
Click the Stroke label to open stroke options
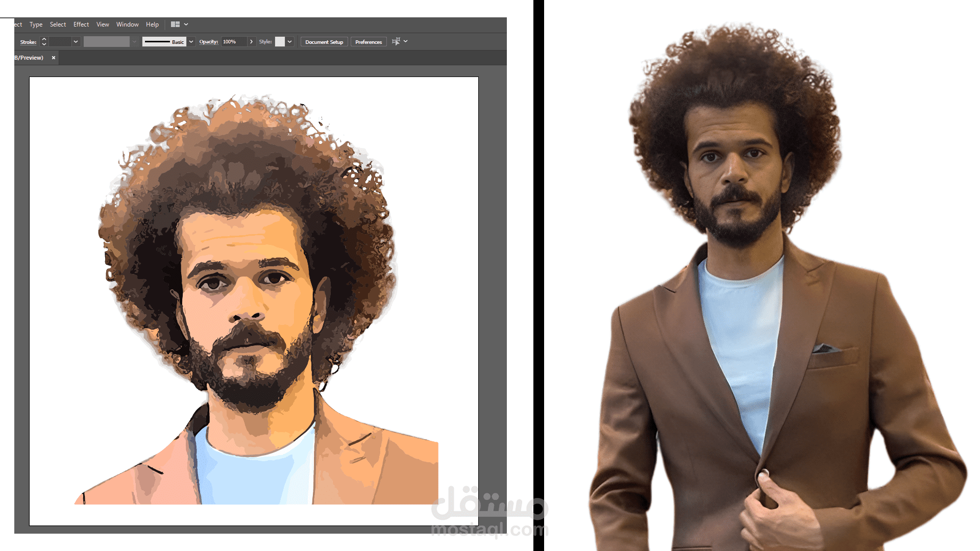pos(28,41)
